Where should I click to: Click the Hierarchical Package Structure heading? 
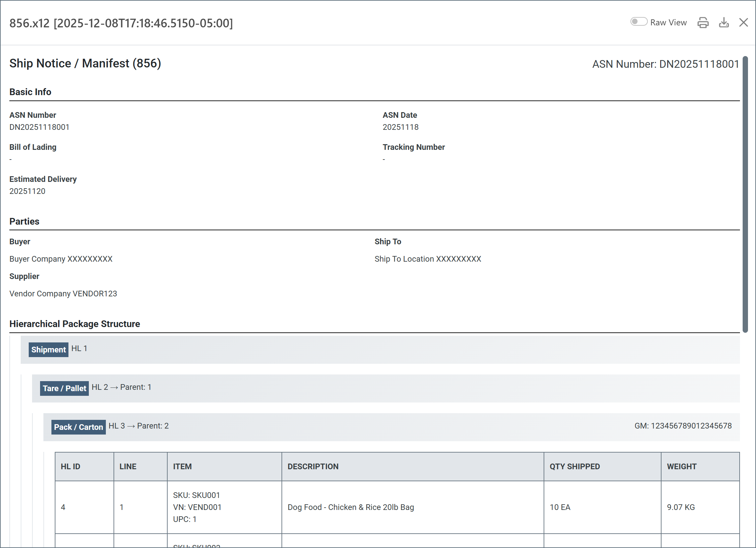[x=74, y=324]
